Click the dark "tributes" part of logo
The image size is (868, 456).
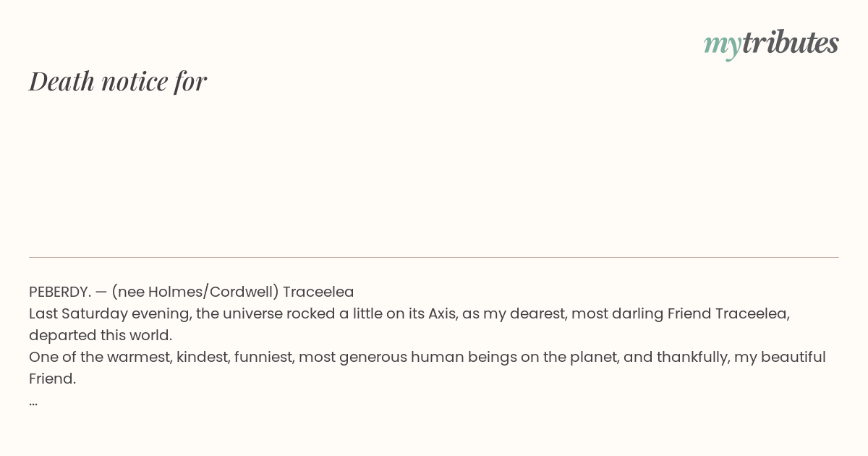click(791, 42)
